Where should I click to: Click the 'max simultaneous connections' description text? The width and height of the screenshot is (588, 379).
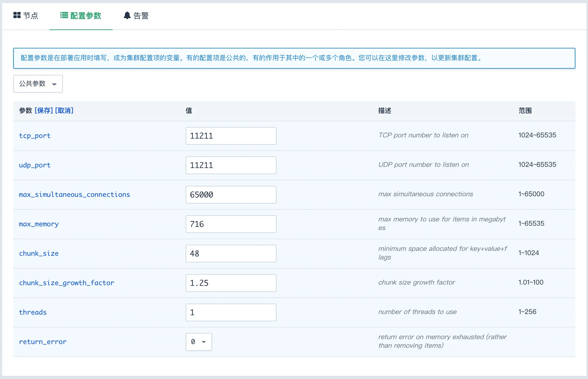tap(426, 194)
